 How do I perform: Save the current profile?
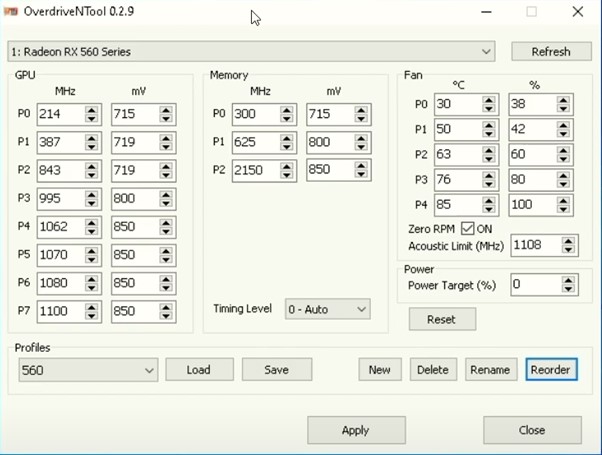(277, 370)
